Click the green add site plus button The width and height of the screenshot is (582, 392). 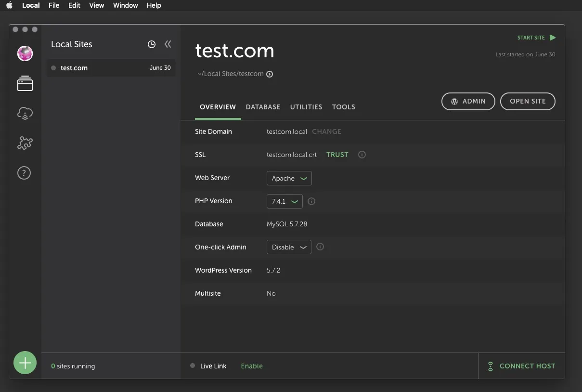point(25,363)
